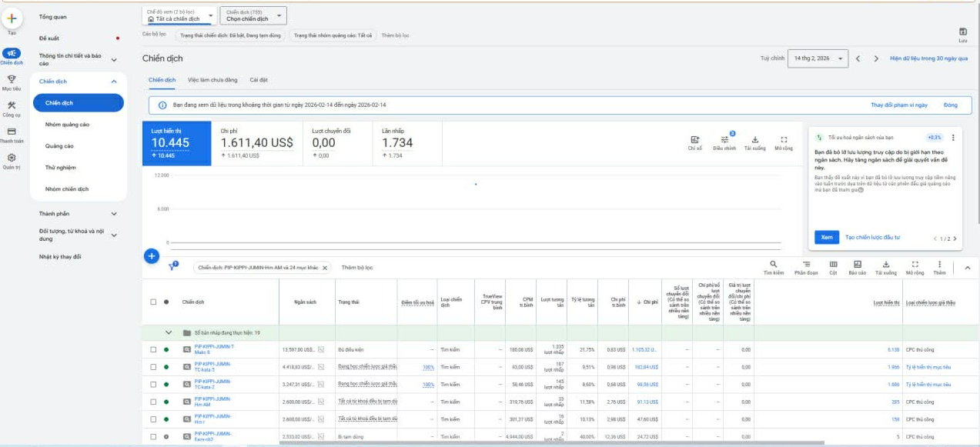Toggle the select-all checkbox in table header

[153, 302]
